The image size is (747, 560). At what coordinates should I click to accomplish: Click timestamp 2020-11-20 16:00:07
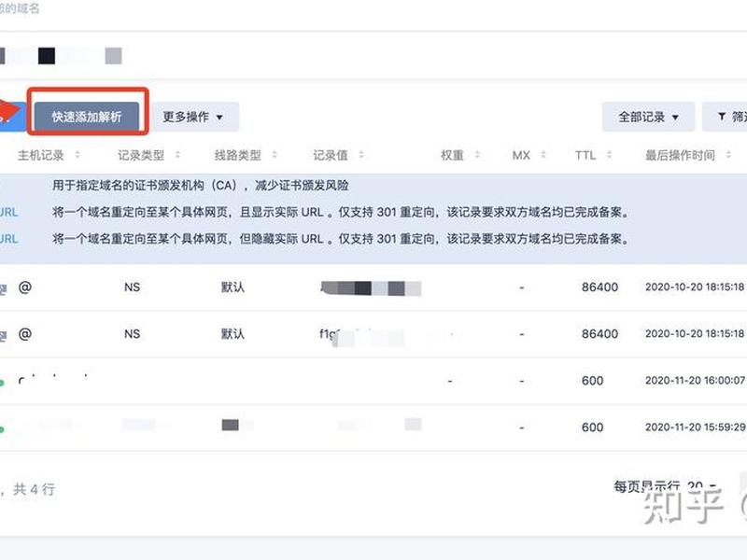(695, 381)
